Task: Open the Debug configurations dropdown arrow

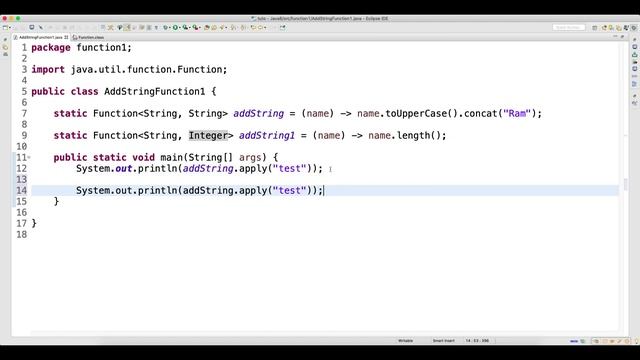Action: (x=169, y=28)
